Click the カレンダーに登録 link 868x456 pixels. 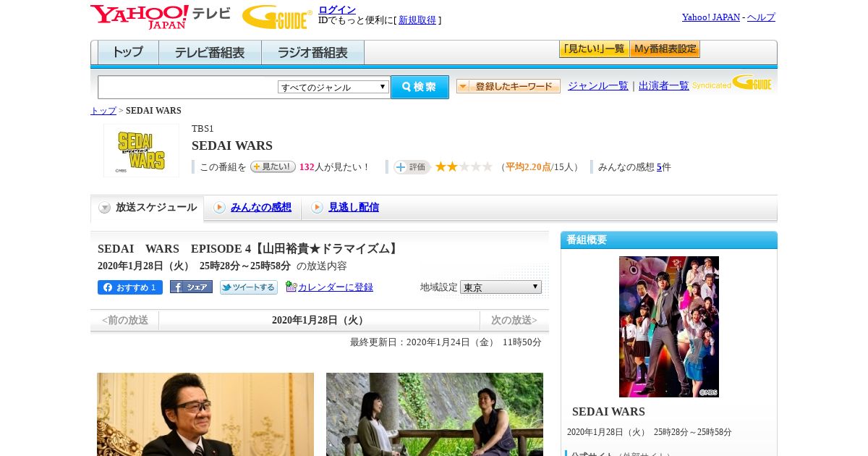(x=336, y=287)
